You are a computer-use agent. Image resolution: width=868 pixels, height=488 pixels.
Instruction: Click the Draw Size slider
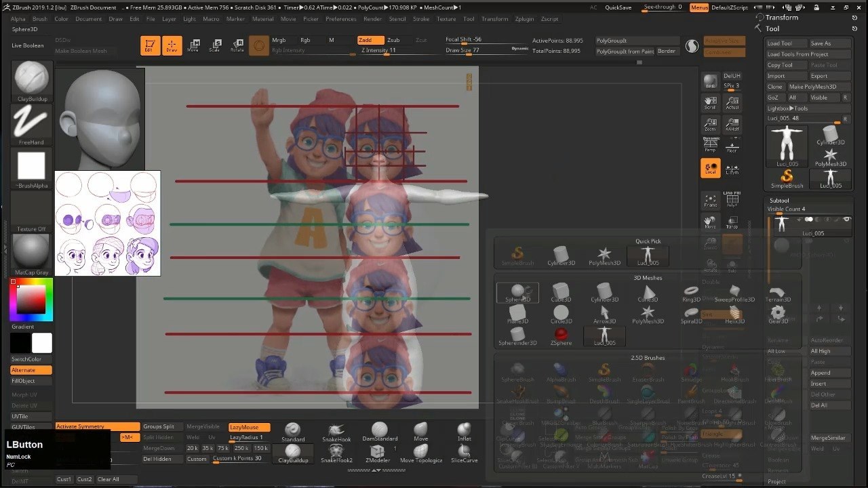487,51
